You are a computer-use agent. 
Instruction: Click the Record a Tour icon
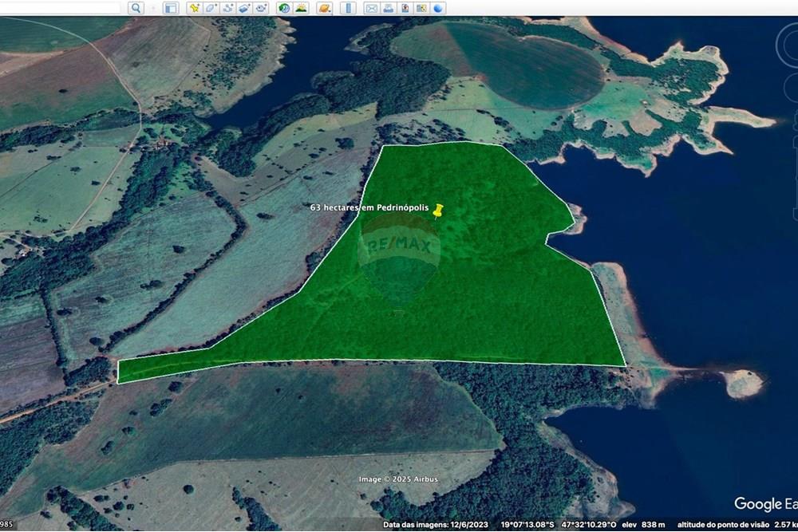click(x=261, y=8)
